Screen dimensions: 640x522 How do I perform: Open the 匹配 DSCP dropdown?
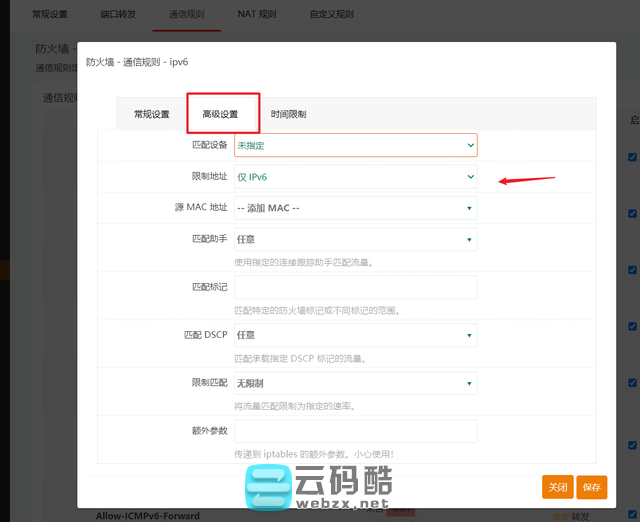pos(355,335)
